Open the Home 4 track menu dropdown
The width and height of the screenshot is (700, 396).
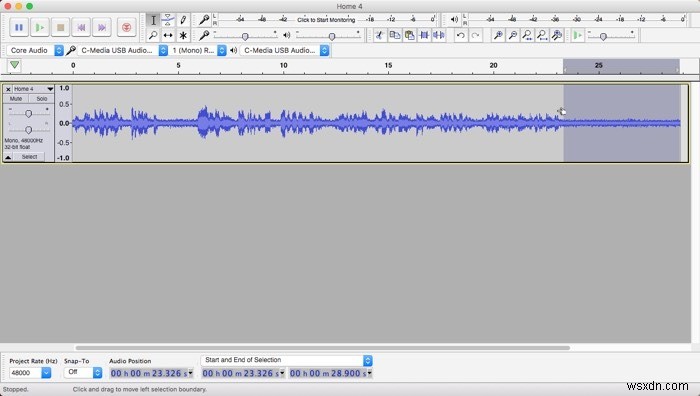[x=50, y=89]
